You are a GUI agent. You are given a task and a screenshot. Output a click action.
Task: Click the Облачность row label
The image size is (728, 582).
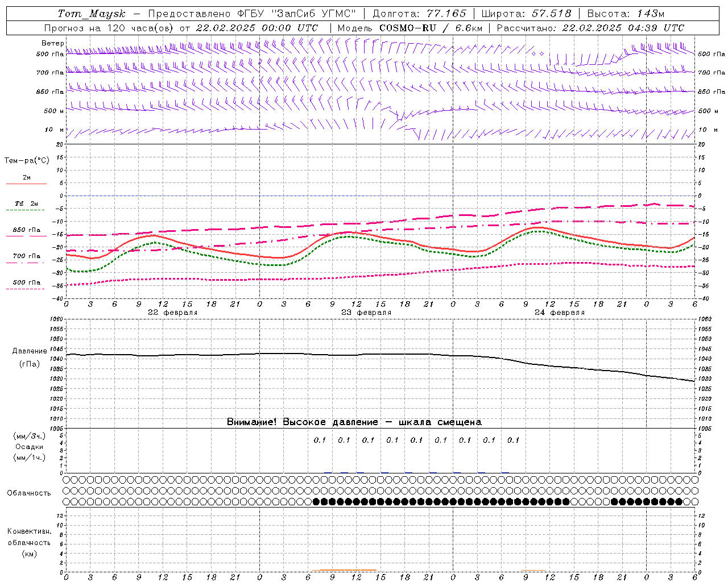tap(29, 493)
